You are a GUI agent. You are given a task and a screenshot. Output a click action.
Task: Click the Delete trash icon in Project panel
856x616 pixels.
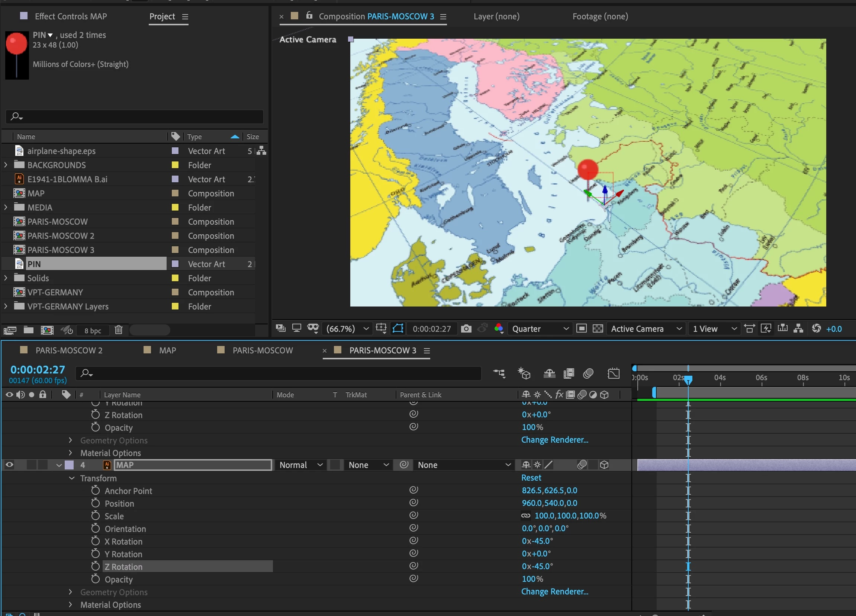pos(119,330)
